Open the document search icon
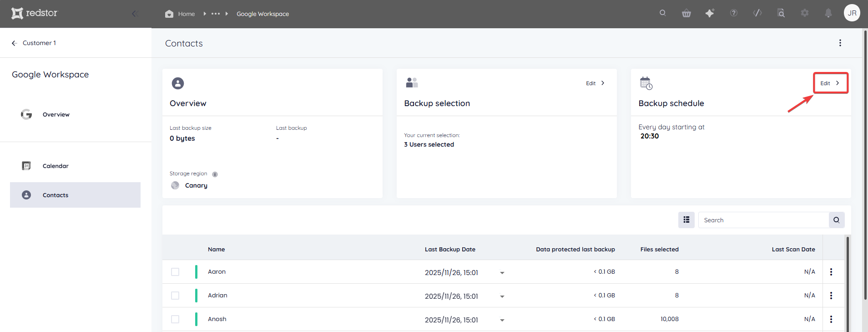Screen dimensions: 868x332 click(x=781, y=13)
